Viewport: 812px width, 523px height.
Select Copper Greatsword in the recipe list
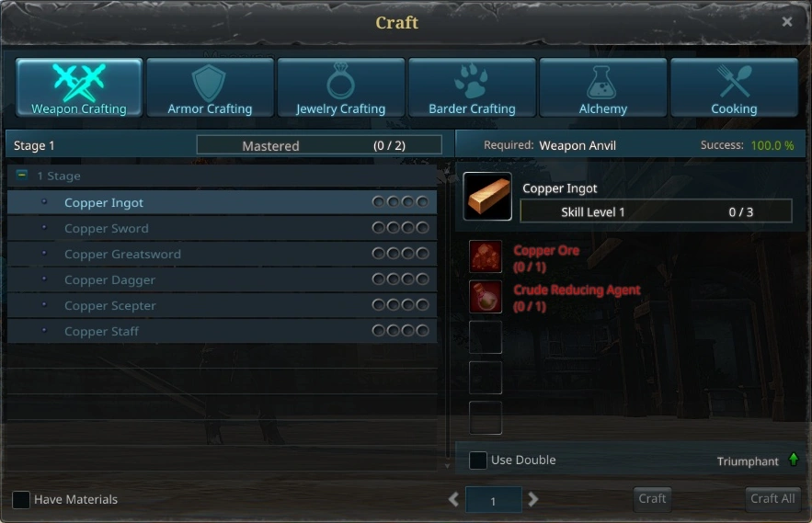(x=222, y=254)
